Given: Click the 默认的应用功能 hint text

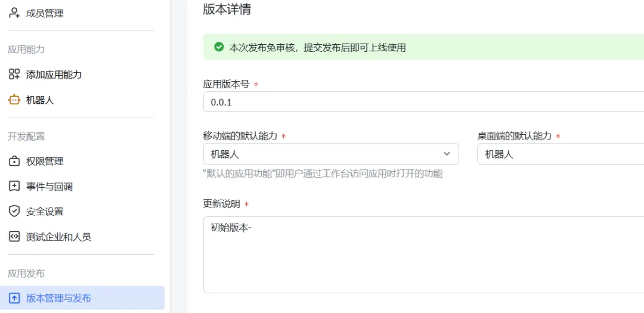Looking at the screenshot, I should click(x=323, y=173).
